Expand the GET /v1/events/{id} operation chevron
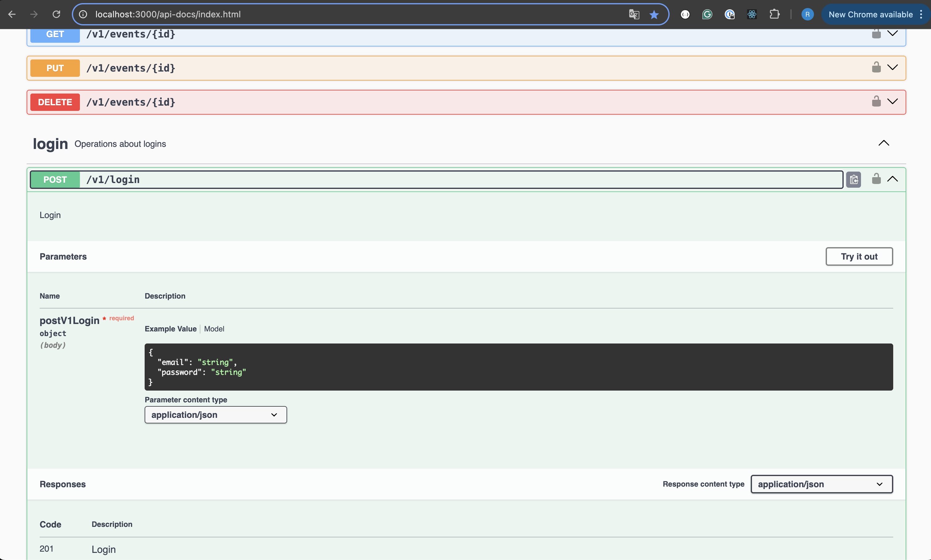Screen dimensions: 931x560 tap(892, 33)
